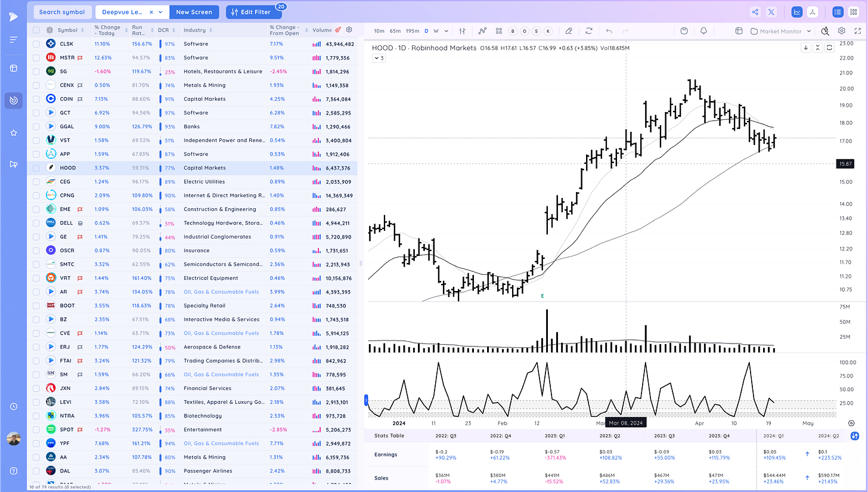
Task: Switch to the two-column layout icon
Action: (x=854, y=12)
